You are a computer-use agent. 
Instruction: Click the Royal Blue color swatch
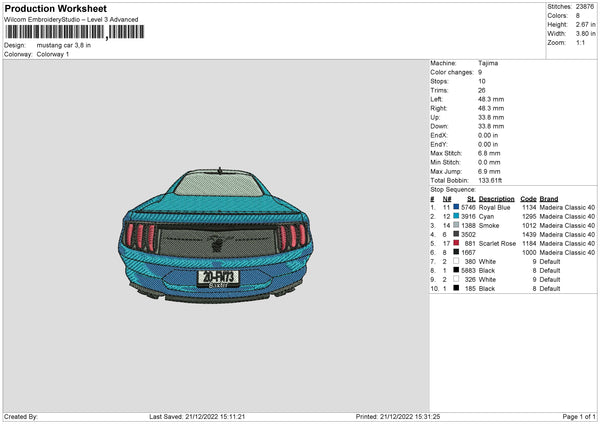tap(456, 207)
